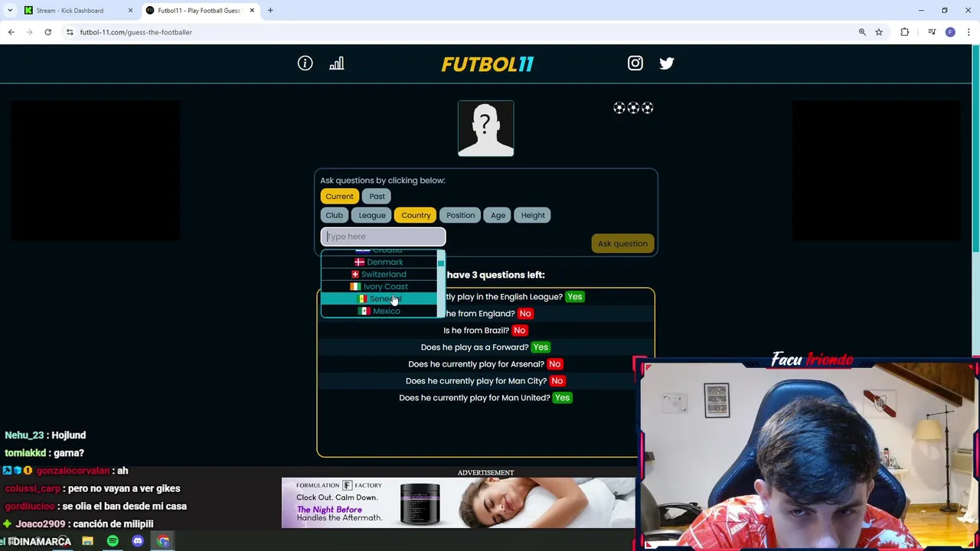The image size is (980, 551).
Task: Open Futbol11 Instagram page
Action: click(635, 64)
